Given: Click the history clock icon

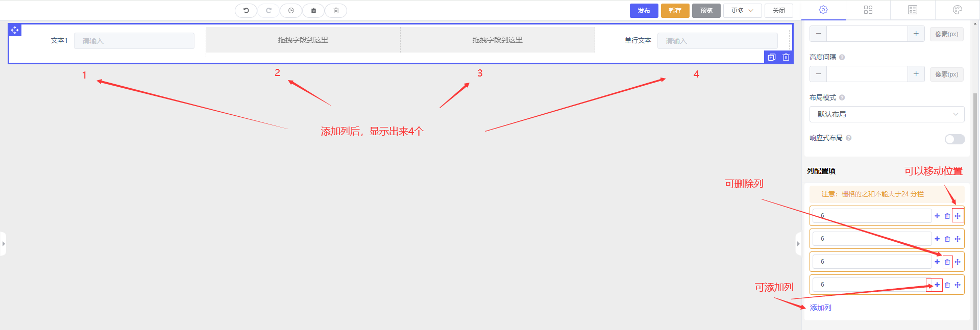Looking at the screenshot, I should click(x=291, y=10).
